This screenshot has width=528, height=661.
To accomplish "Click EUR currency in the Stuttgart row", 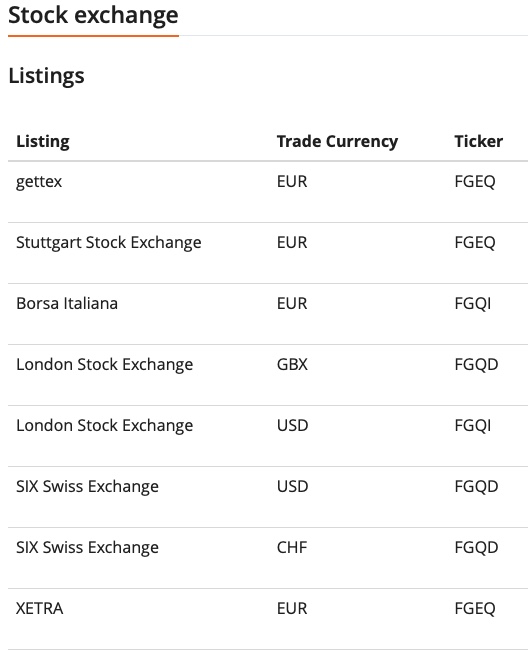I will pyautogui.click(x=292, y=242).
